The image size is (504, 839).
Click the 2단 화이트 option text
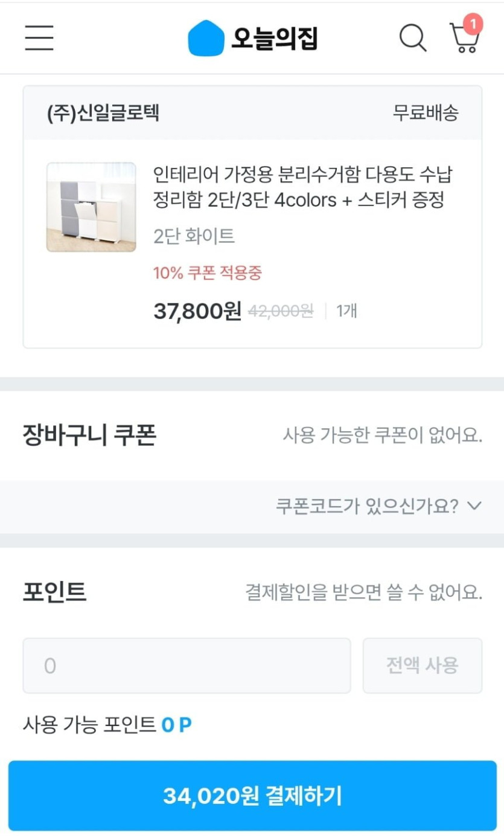(194, 236)
